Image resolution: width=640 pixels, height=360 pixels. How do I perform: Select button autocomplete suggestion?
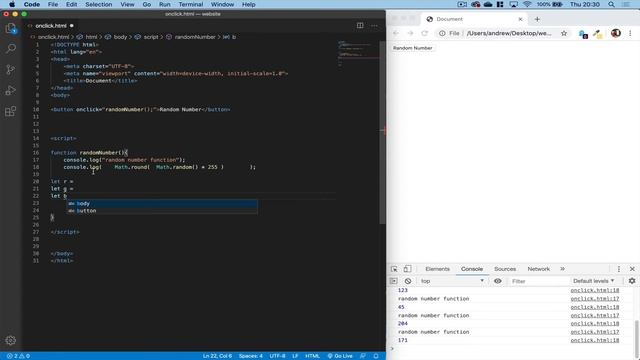(162, 211)
